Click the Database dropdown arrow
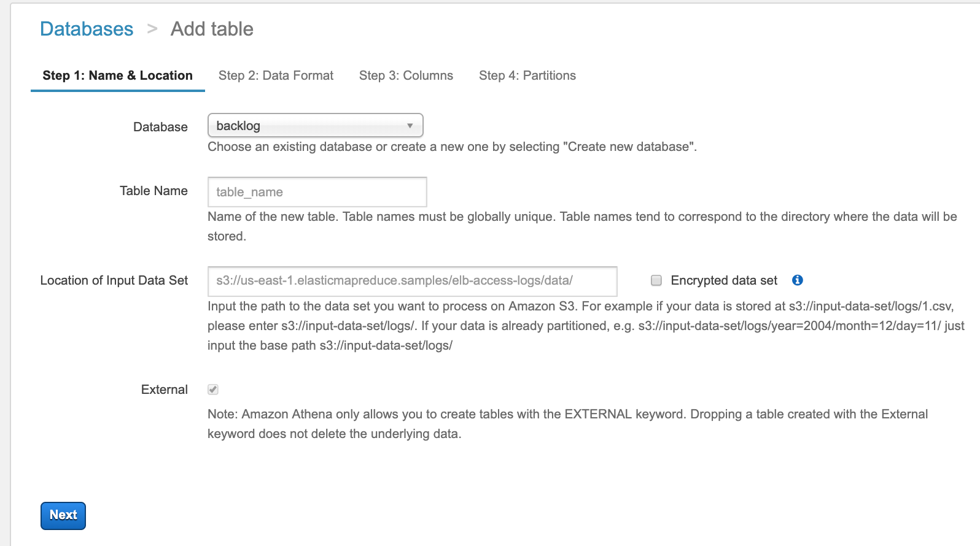The image size is (980, 546). (x=410, y=126)
